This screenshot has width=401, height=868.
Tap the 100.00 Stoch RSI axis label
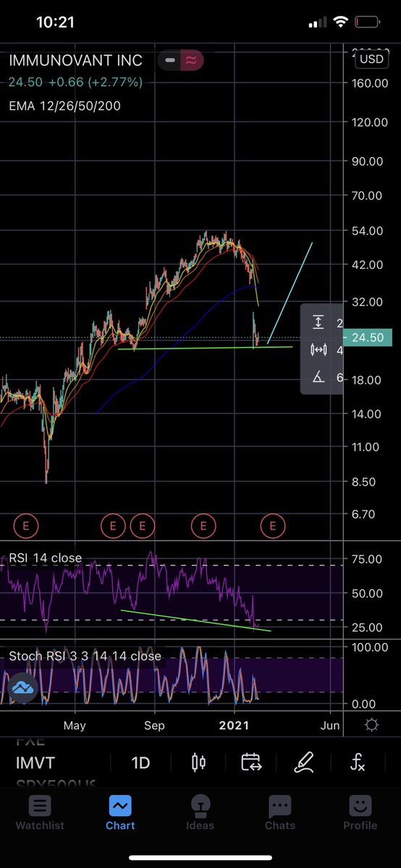(x=371, y=647)
